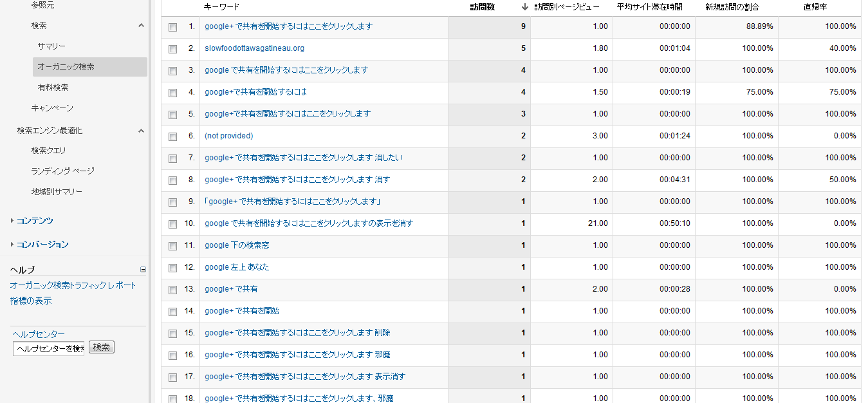868x403 pixels.
Task: Tick the checkbox for slowfoodottawagatineau.org row
Action: tap(172, 49)
